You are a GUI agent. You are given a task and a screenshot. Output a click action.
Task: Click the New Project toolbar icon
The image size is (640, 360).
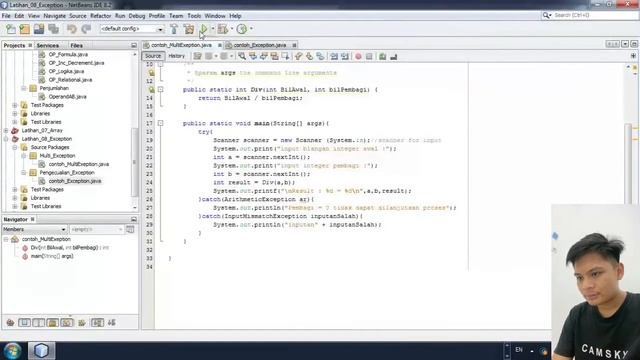[24, 29]
